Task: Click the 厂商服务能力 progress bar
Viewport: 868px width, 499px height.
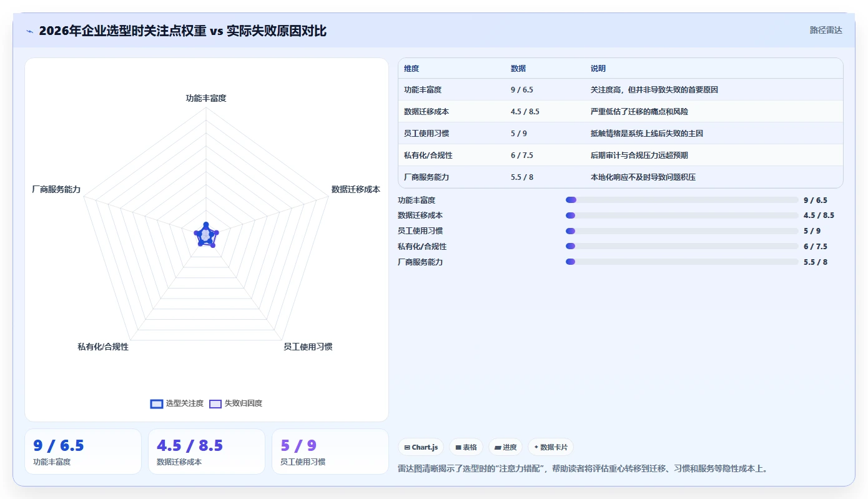Action: click(682, 262)
